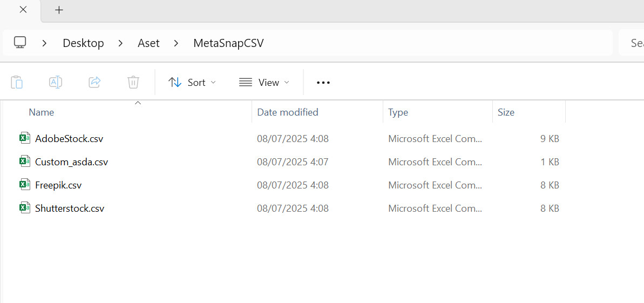Image resolution: width=644 pixels, height=303 pixels.
Task: Click the 08/07/2025 4:07 date of Custom_asda.csv
Action: [293, 162]
